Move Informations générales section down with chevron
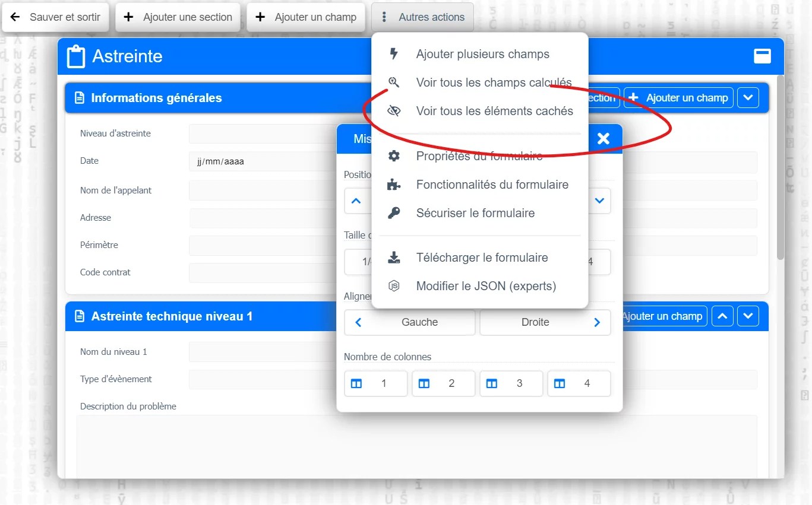The width and height of the screenshot is (812, 505). coord(748,98)
